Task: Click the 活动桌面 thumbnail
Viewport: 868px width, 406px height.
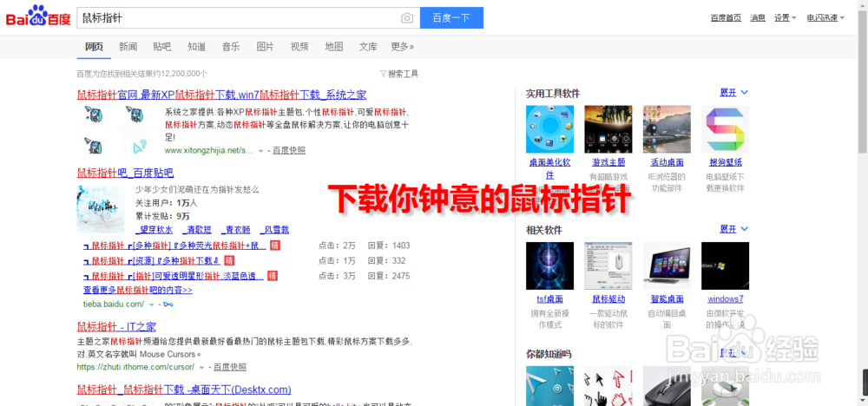Action: point(667,129)
